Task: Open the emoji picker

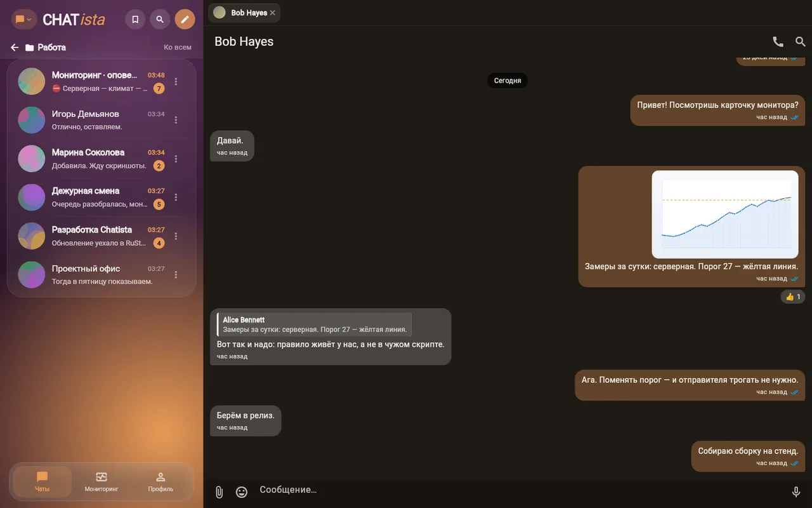Action: tap(242, 491)
